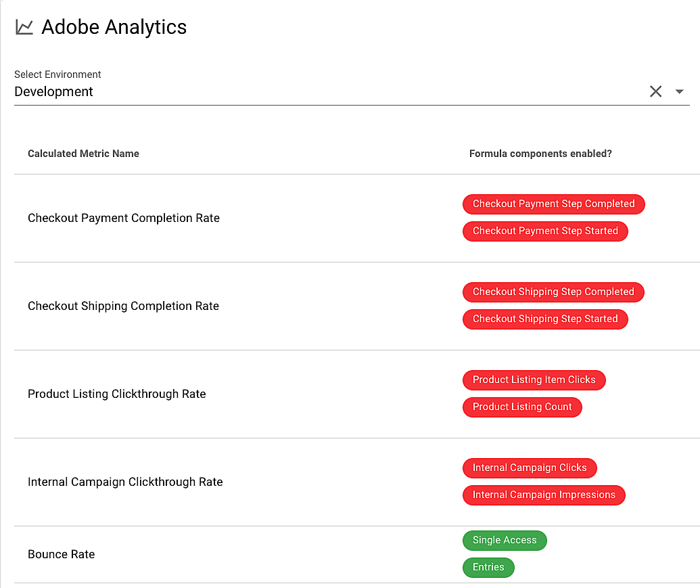Click the Internal Campaign Clicks chip
This screenshot has height=588, width=700.
[530, 468]
